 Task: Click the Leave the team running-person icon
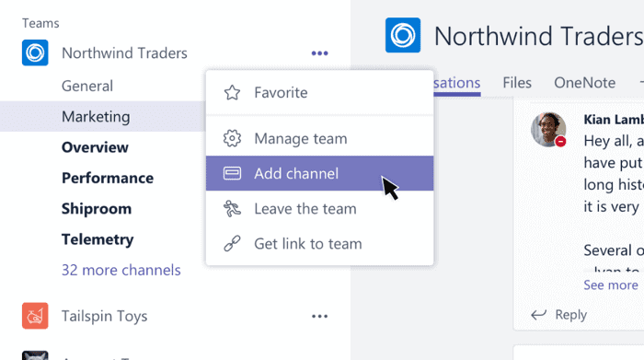pyautogui.click(x=232, y=209)
